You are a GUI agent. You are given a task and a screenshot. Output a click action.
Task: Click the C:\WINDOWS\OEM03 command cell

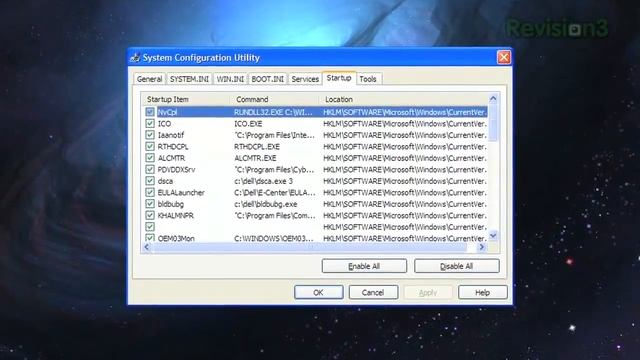coord(274,238)
